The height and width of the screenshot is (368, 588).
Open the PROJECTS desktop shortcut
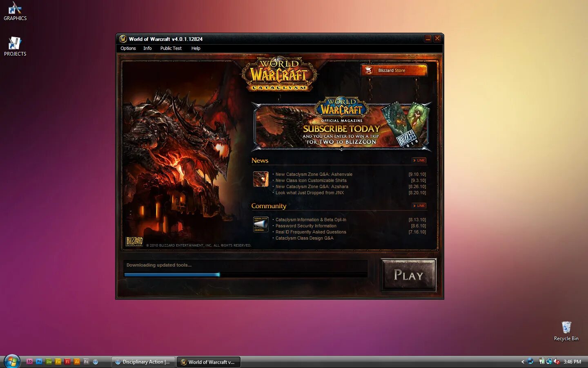15,46
